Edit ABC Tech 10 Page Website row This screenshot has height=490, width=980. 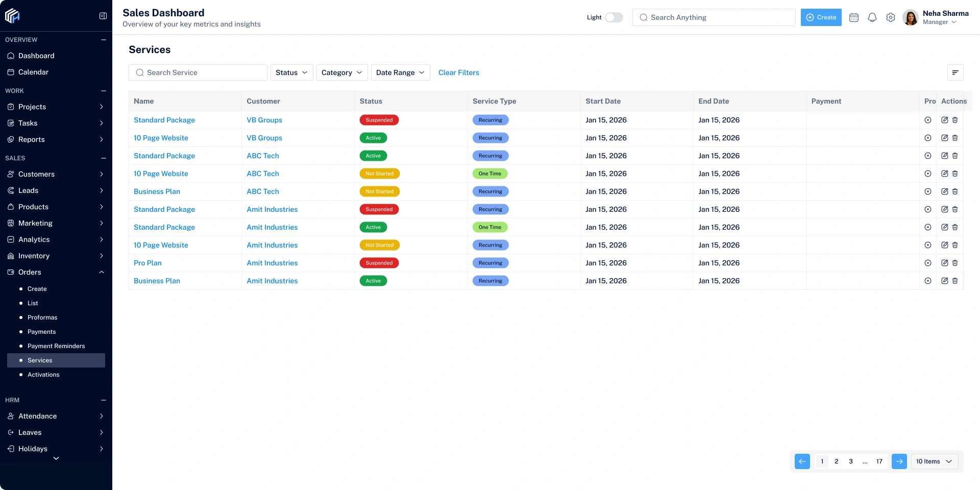(945, 174)
